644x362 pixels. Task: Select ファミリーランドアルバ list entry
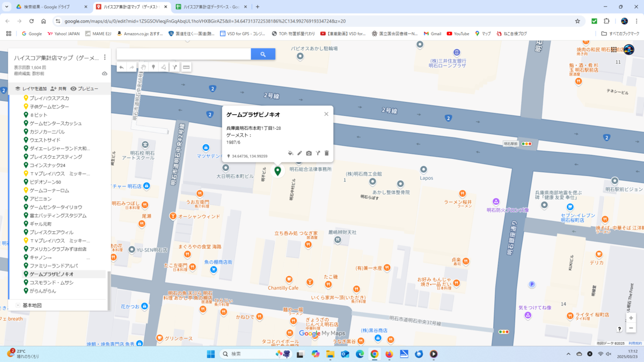coord(54,265)
